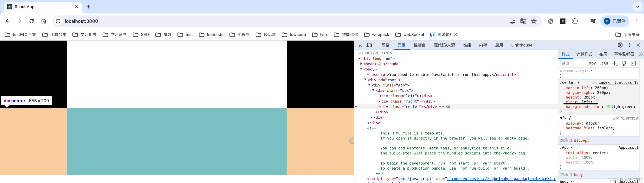Open the media controls icon

(x=593, y=21)
